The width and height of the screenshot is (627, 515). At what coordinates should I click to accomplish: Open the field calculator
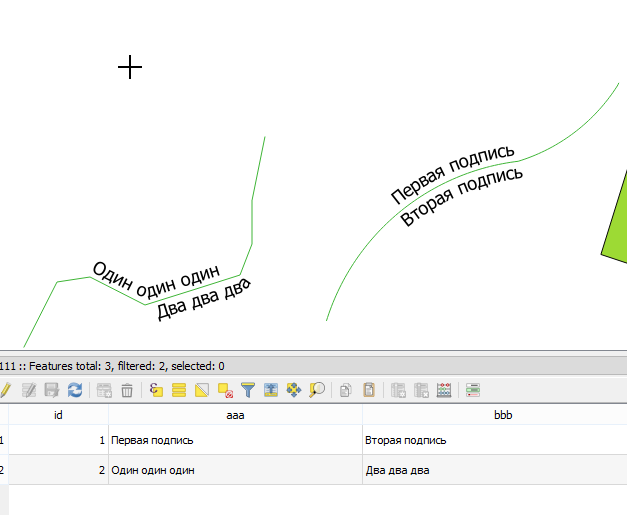click(x=444, y=389)
